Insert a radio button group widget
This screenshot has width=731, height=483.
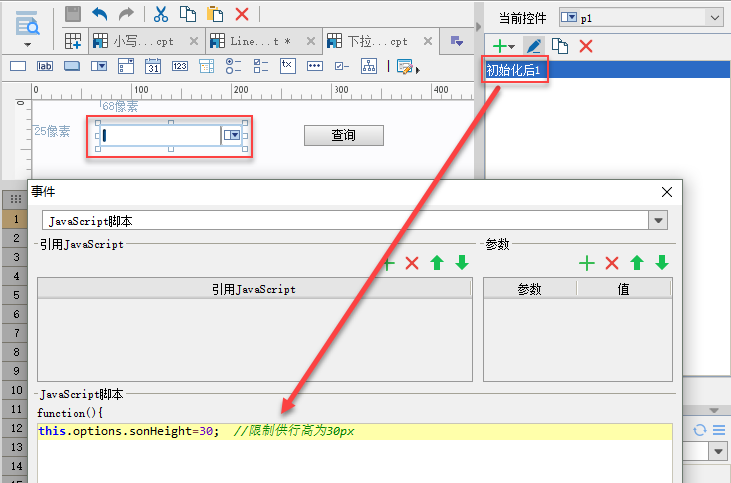pyautogui.click(x=233, y=66)
